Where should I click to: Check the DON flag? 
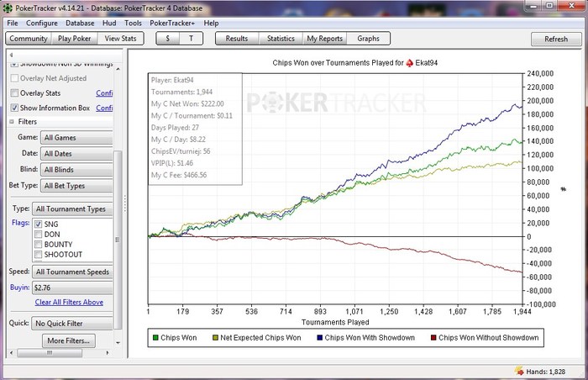click(x=38, y=235)
